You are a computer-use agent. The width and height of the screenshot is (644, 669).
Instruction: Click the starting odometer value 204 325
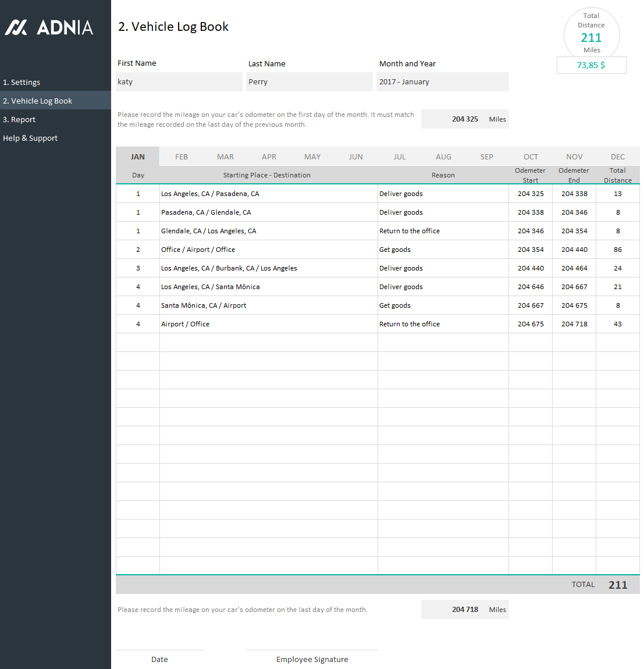(464, 119)
